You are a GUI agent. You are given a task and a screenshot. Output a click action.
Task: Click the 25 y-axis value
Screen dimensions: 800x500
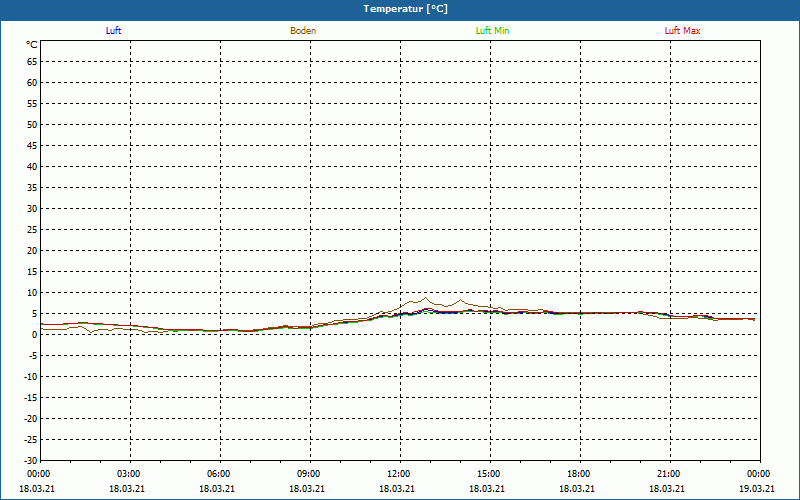[x=32, y=230]
